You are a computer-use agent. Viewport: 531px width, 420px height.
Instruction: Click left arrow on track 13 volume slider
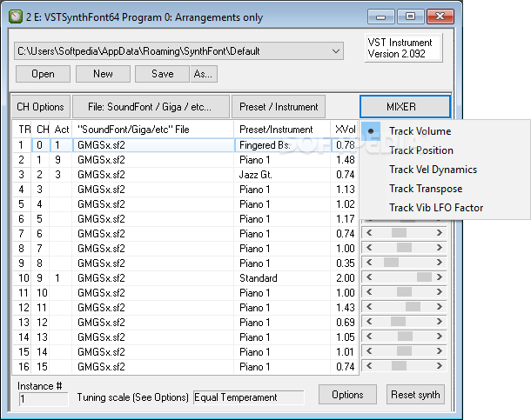click(369, 322)
